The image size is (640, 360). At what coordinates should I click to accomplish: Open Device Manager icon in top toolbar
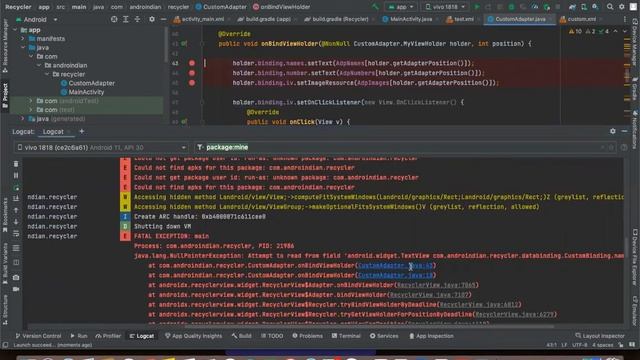[584, 7]
